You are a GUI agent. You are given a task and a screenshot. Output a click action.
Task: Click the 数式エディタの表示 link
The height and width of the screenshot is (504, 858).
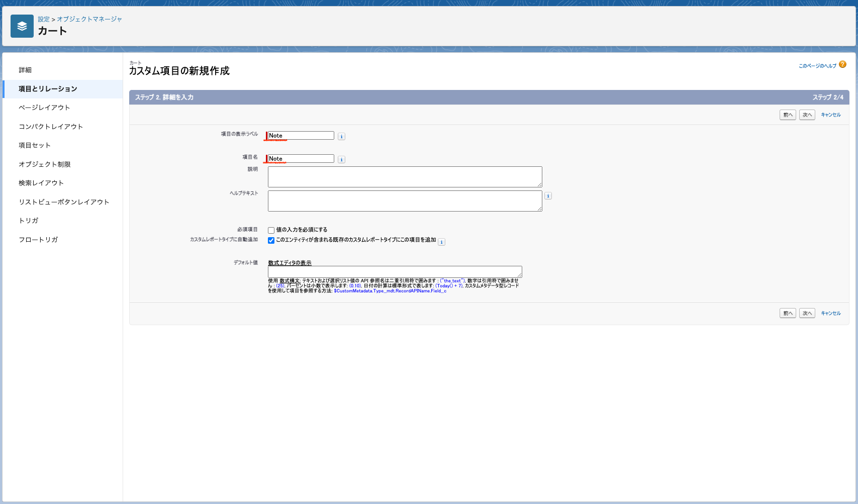click(290, 263)
